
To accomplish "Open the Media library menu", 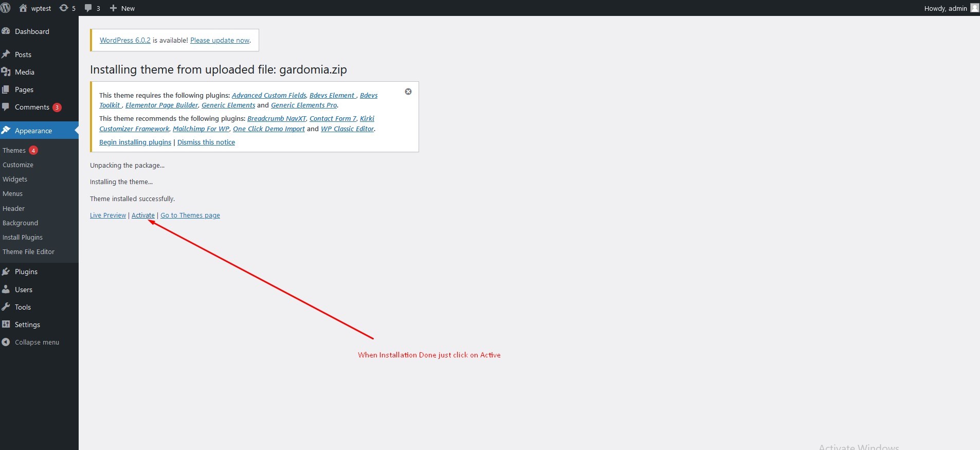I will point(39,72).
